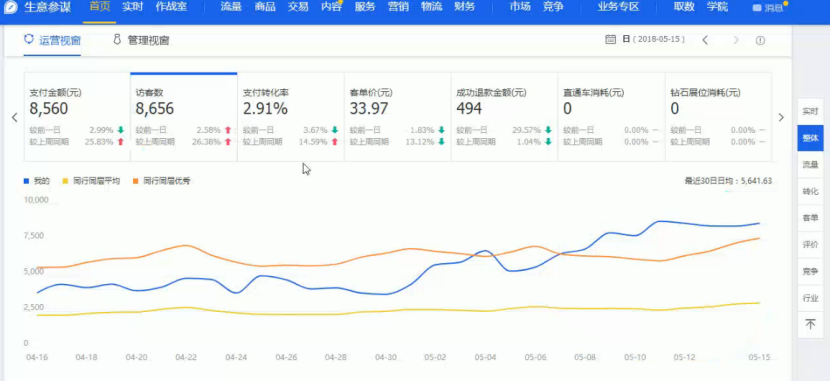The image size is (830, 381).
Task: Select the 支付转化率 metric card
Action: click(291, 117)
